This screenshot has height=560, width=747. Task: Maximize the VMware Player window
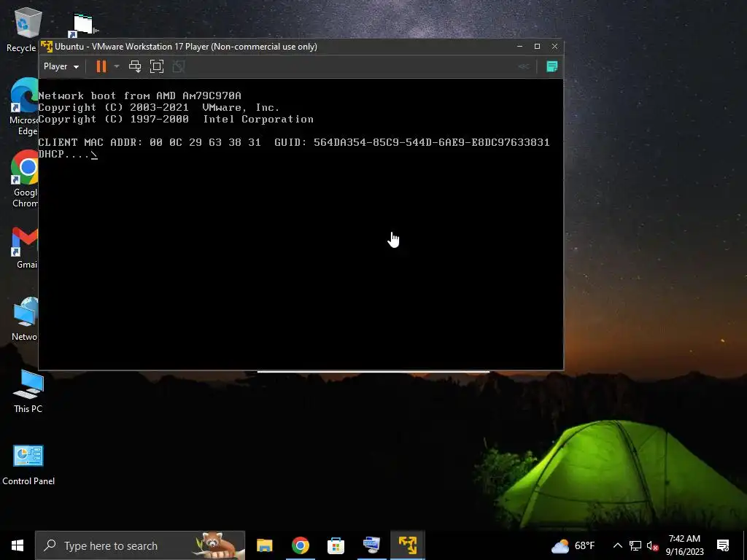coord(537,46)
